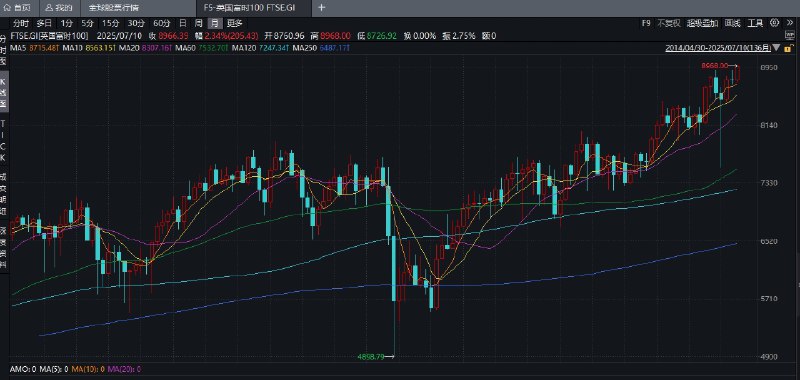Image resolution: width=800 pixels, height=380 pixels.
Task: Select the 15分 period
Action: pos(110,23)
